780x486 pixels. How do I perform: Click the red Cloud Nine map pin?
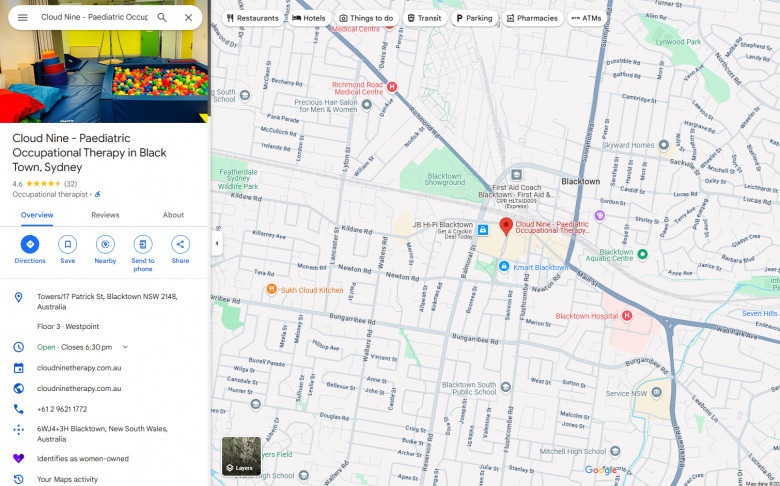(506, 226)
